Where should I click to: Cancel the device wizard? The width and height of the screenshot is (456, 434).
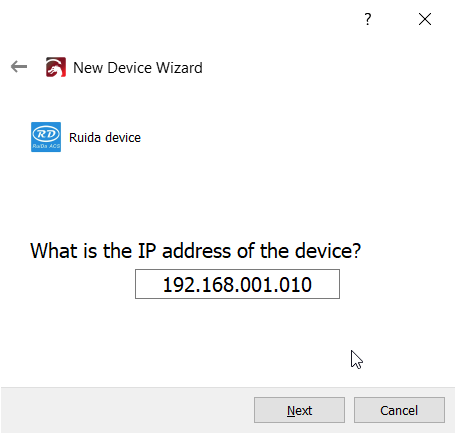(399, 410)
